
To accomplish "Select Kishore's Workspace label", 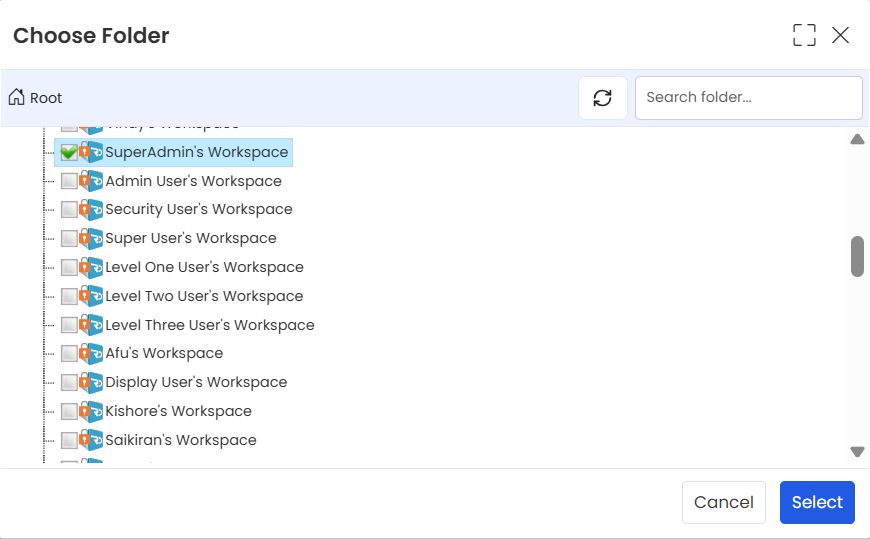I will [x=178, y=411].
